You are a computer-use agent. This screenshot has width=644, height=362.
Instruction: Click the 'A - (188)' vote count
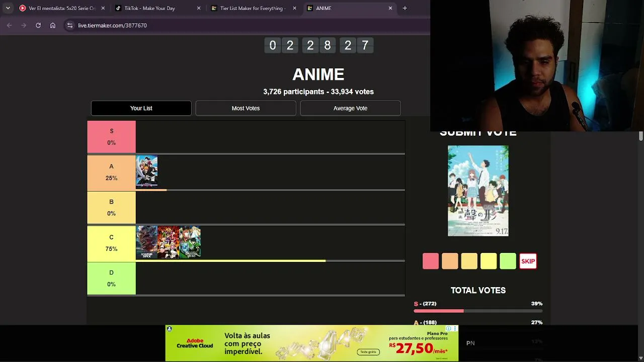425,322
